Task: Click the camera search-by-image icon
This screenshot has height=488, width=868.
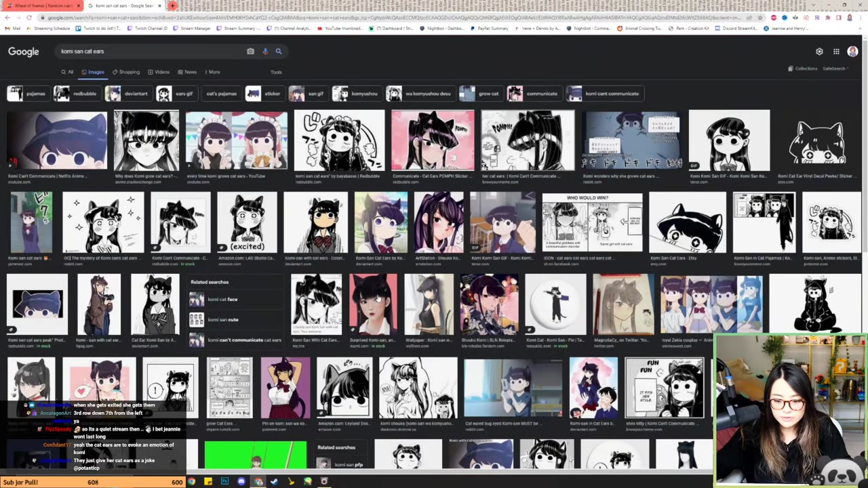Action: [250, 51]
